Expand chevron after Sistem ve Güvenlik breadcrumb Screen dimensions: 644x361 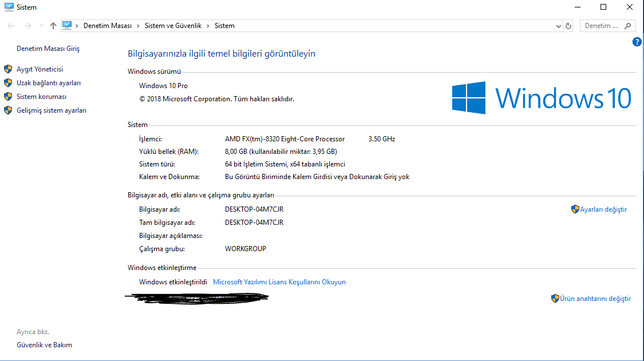coord(208,26)
